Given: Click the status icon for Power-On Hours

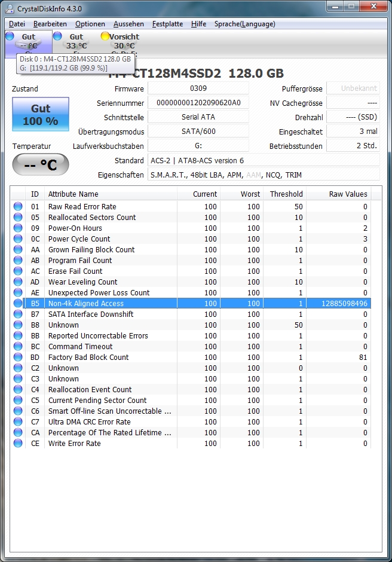Looking at the screenshot, I should pyautogui.click(x=18, y=228).
